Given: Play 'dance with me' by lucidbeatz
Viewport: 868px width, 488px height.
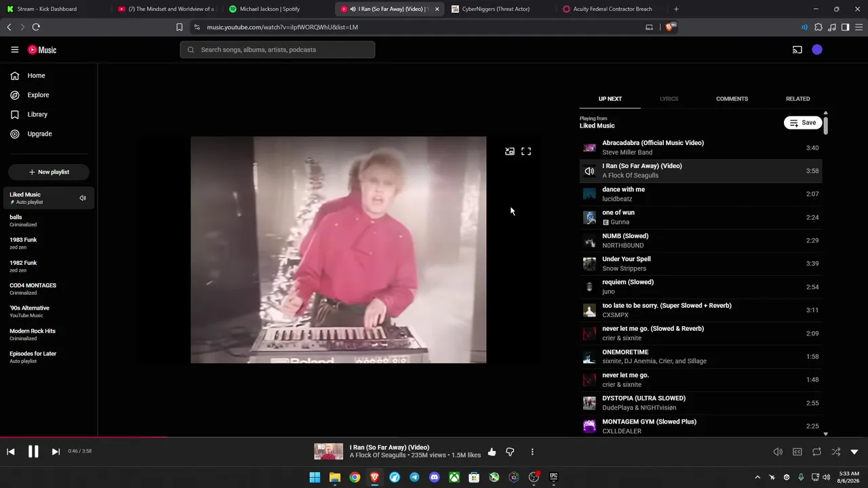Looking at the screenshot, I should [x=701, y=194].
